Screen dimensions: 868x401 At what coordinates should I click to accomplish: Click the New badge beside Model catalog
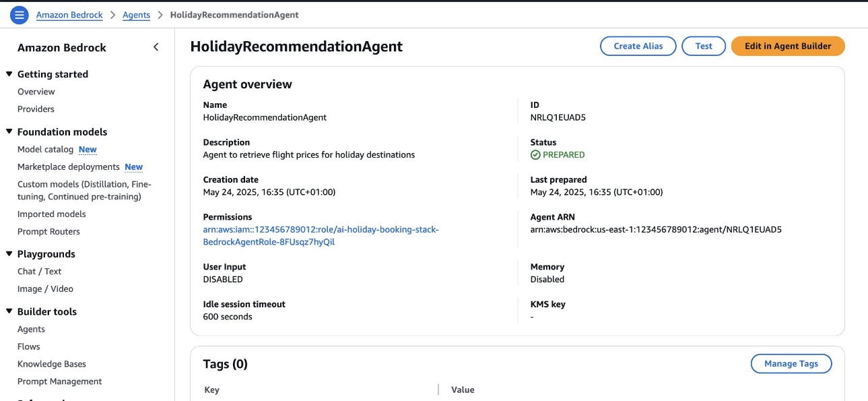pos(88,150)
